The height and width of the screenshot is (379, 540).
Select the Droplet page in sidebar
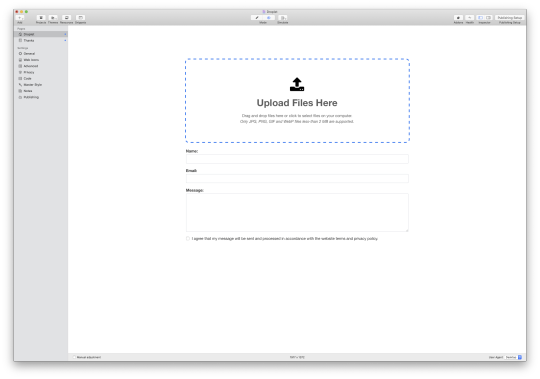[41, 34]
